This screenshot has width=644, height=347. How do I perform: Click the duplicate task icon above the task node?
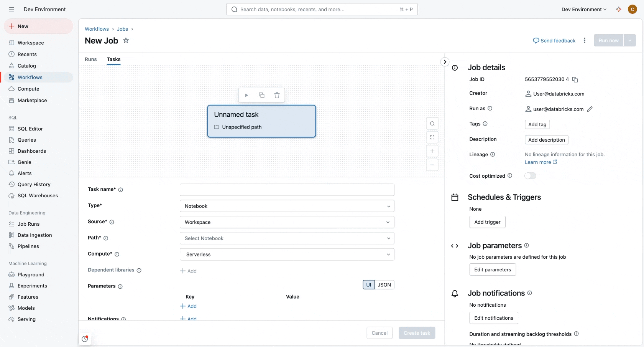click(261, 95)
